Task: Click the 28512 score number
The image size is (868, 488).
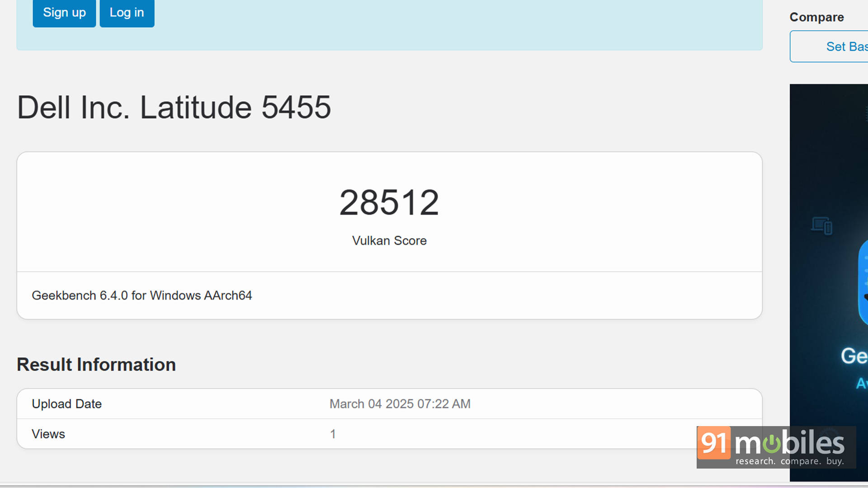Action: (x=389, y=202)
